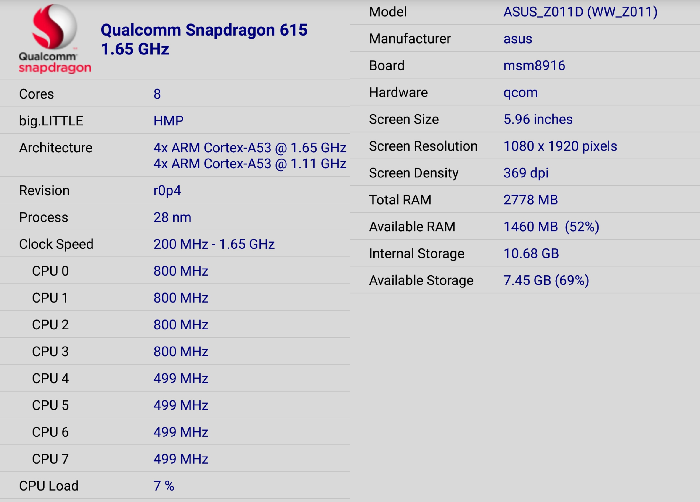
Task: Click the CPU 1 frequency value
Action: 181,298
